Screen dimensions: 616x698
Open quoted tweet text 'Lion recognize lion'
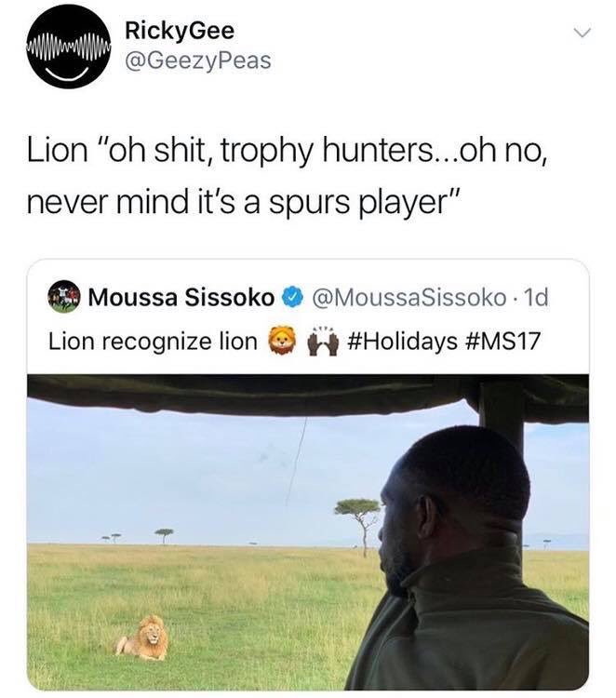153,342
